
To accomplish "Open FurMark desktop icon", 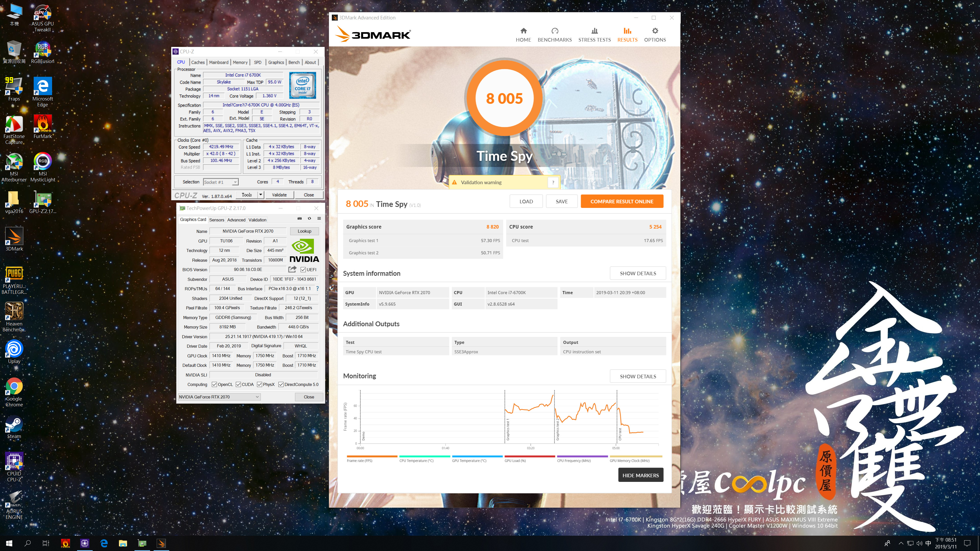I will tap(43, 127).
